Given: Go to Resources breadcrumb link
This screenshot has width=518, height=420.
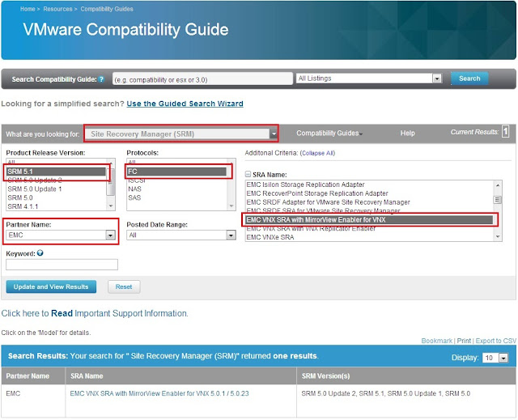Looking at the screenshot, I should 57,9.
